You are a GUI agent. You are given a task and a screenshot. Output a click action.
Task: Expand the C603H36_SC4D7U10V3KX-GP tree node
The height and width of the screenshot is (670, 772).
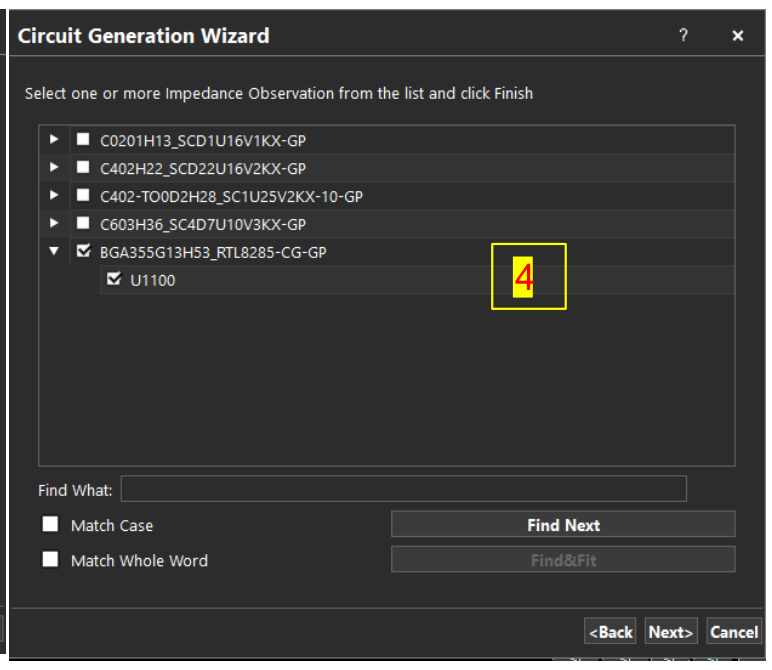tap(54, 223)
